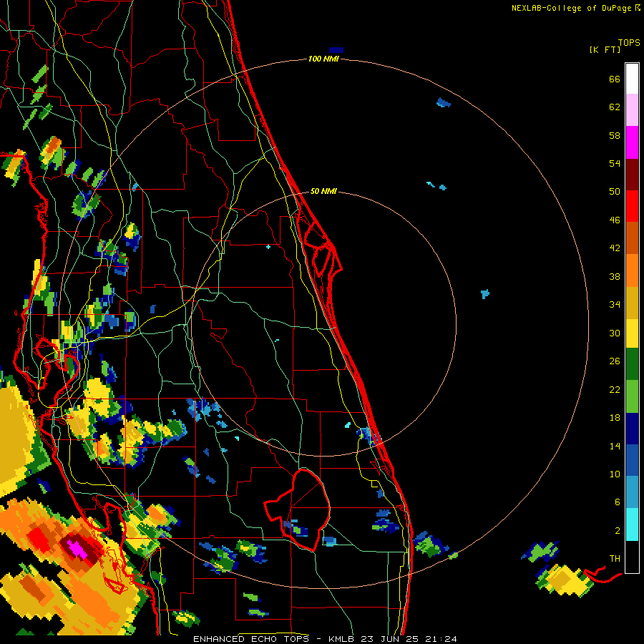The width and height of the screenshot is (644, 644).
Task: Click the TOPS legend title
Action: pos(629,42)
